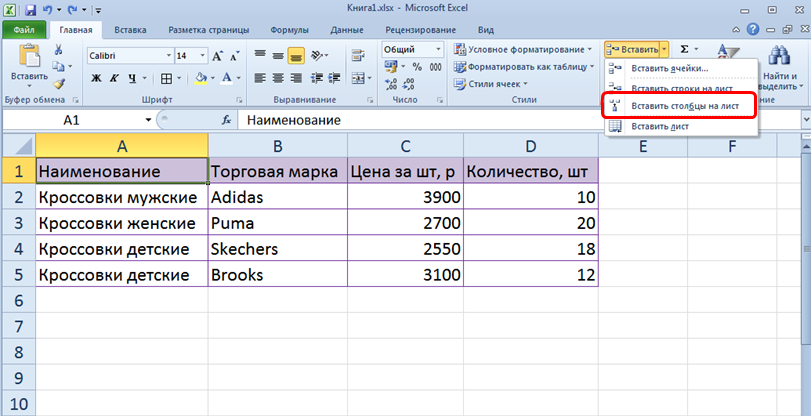Expand the Общий number format dropdown
The height and width of the screenshot is (416, 812).
[437, 49]
